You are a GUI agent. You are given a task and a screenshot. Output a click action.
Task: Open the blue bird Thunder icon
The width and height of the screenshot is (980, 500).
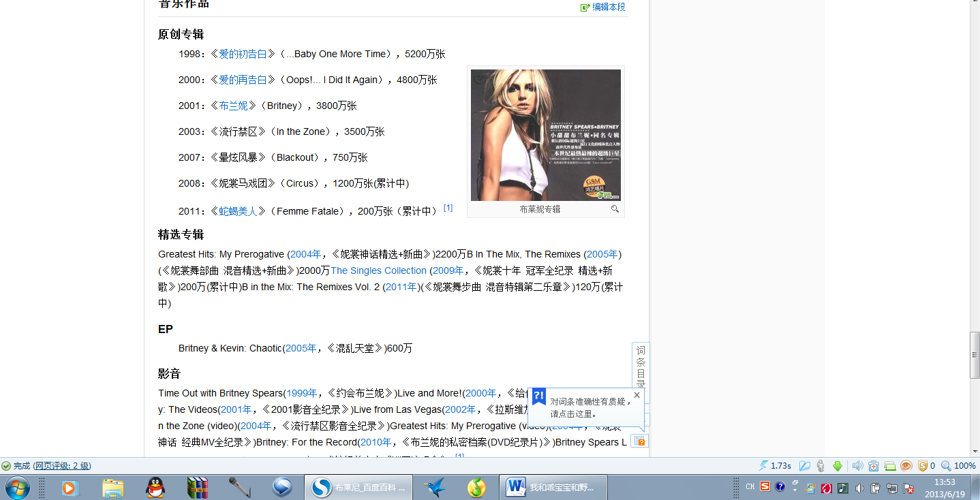(x=435, y=488)
